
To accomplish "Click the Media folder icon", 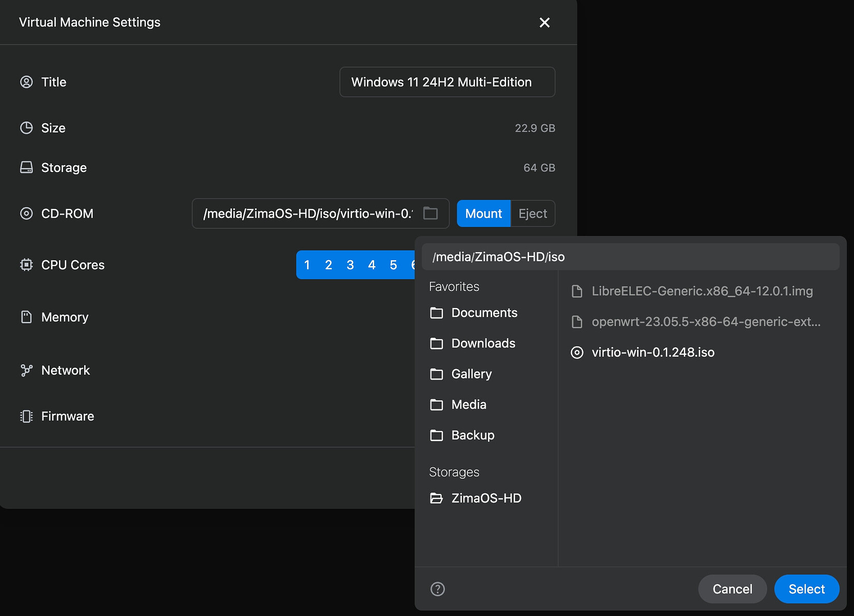I will pyautogui.click(x=436, y=405).
